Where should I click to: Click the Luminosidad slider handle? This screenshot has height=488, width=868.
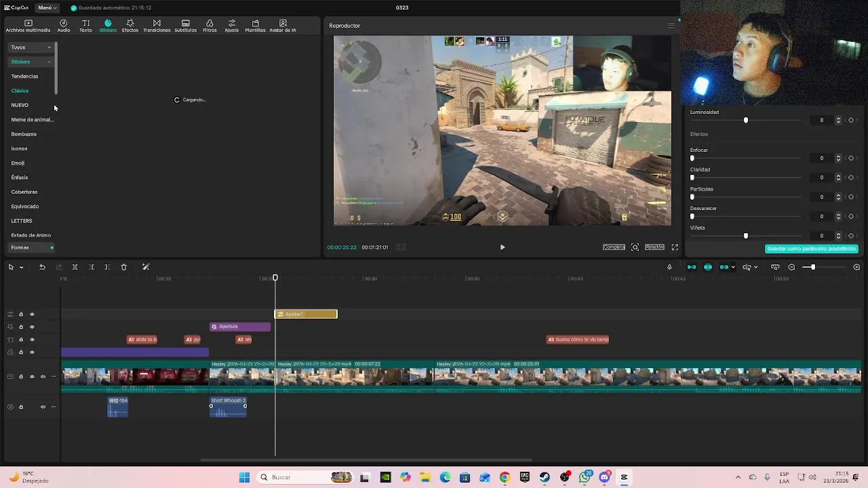pos(746,120)
